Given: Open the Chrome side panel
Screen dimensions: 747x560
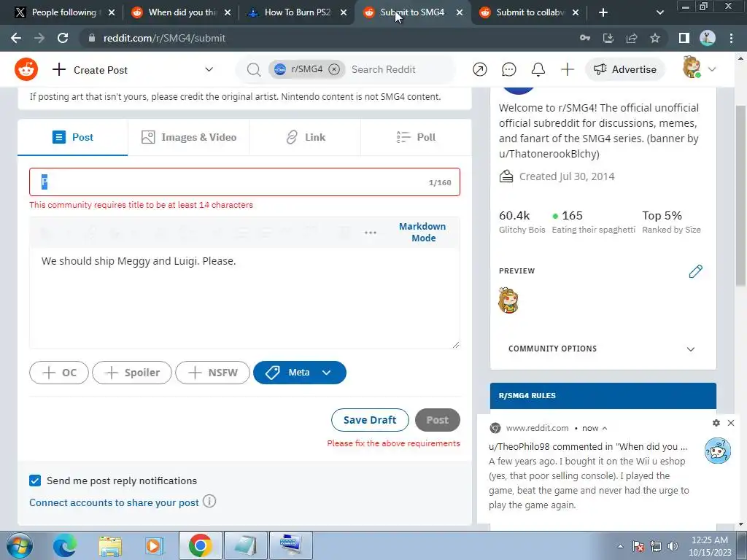Looking at the screenshot, I should [684, 38].
